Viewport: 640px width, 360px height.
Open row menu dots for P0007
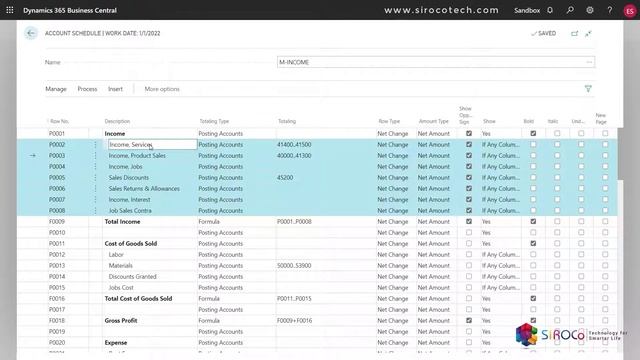[x=96, y=200]
